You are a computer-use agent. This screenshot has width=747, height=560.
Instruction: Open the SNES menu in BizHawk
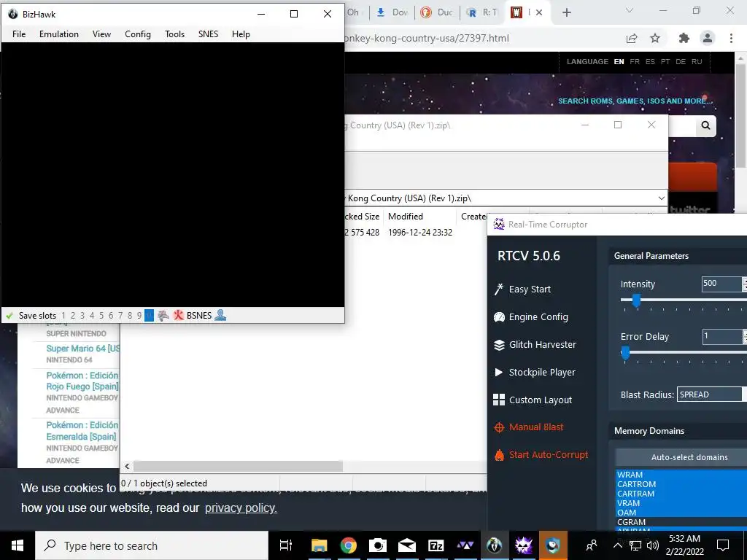coord(208,34)
